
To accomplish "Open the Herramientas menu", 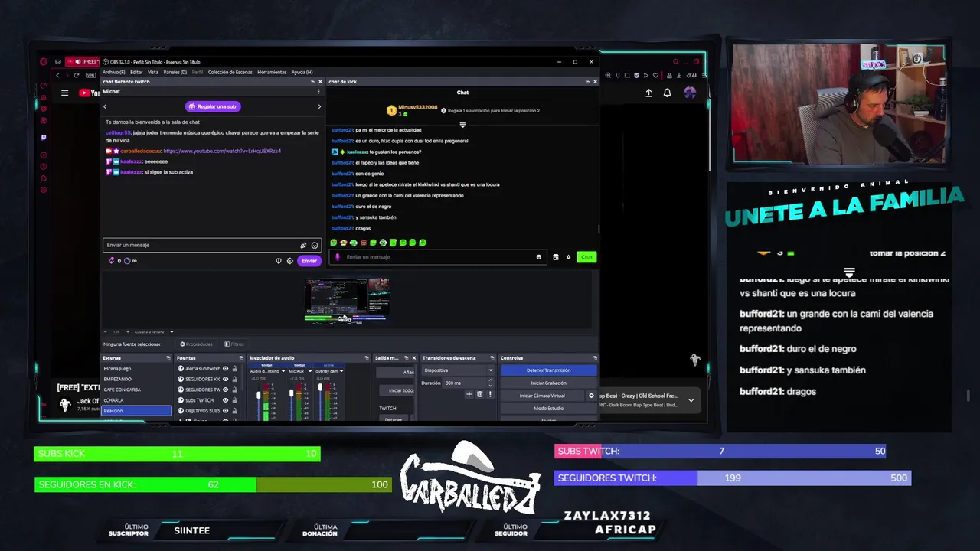I will pyautogui.click(x=272, y=72).
